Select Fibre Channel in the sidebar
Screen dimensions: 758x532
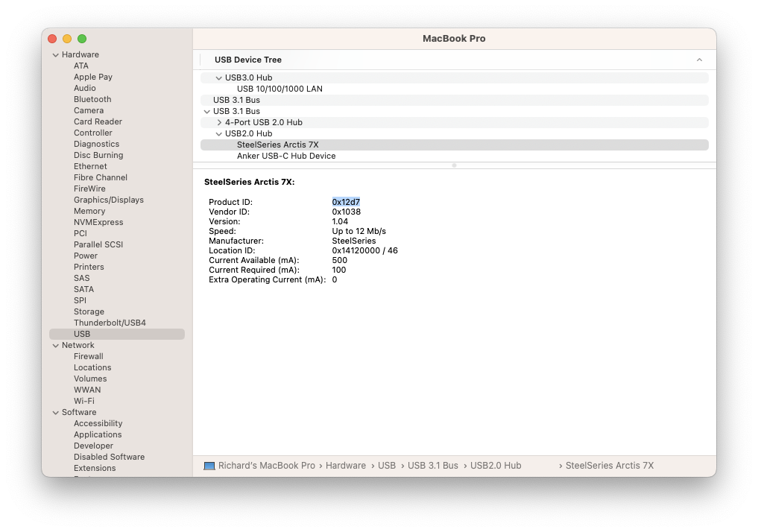pyautogui.click(x=101, y=177)
